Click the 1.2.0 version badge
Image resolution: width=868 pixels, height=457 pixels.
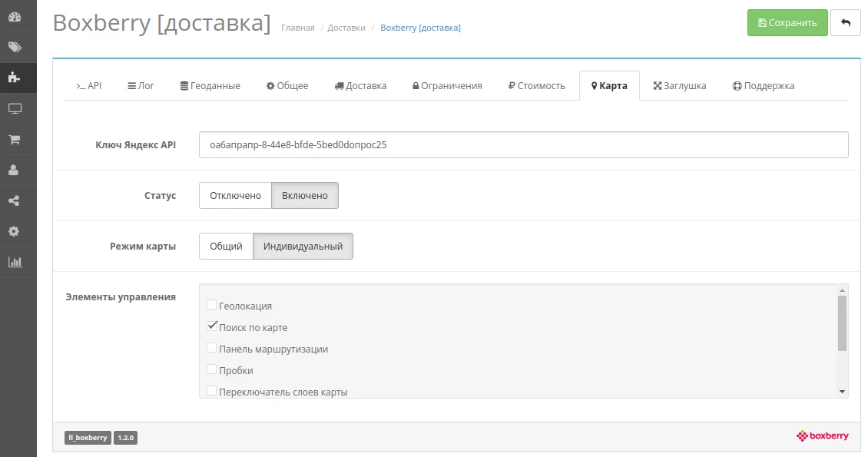pos(126,438)
